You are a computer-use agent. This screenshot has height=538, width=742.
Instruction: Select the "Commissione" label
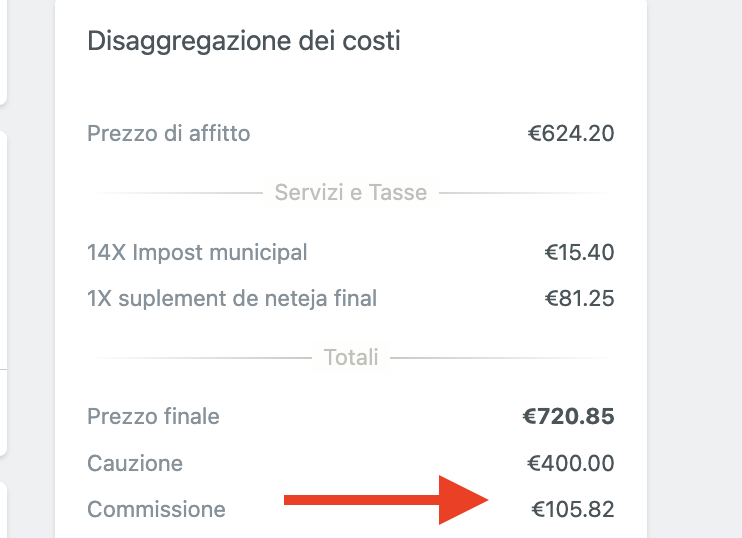click(156, 509)
